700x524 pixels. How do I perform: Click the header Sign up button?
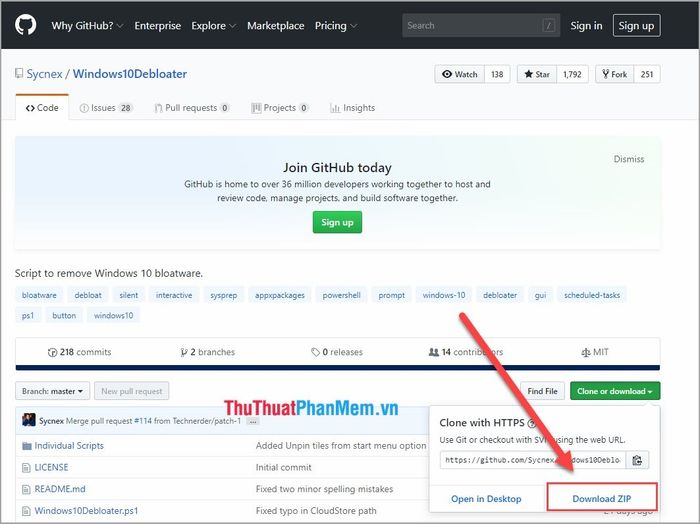636,26
